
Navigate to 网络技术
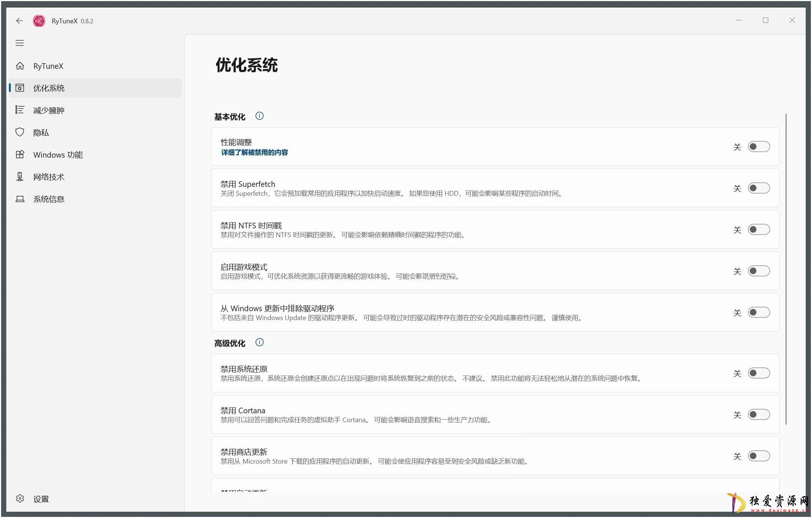click(96, 176)
